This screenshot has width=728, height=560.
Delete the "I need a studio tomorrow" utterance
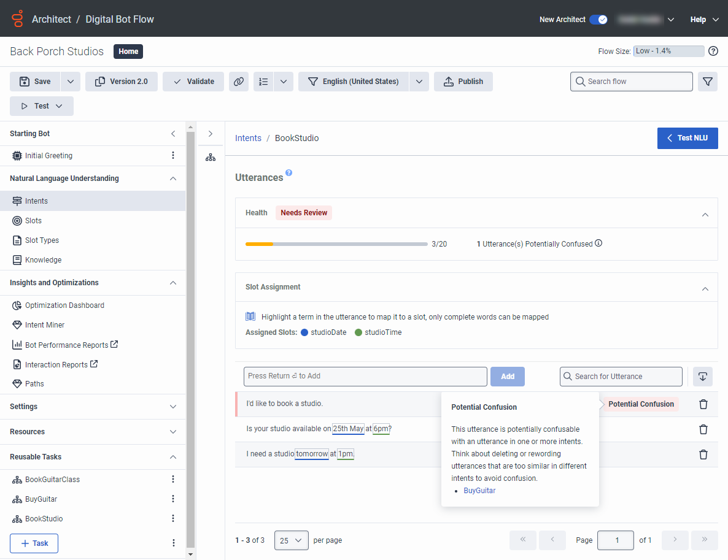pyautogui.click(x=703, y=455)
